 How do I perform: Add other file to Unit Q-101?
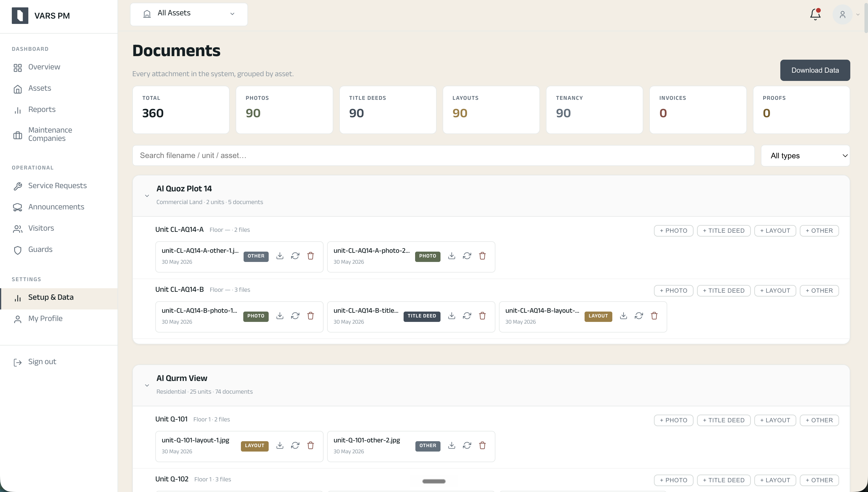tap(819, 420)
